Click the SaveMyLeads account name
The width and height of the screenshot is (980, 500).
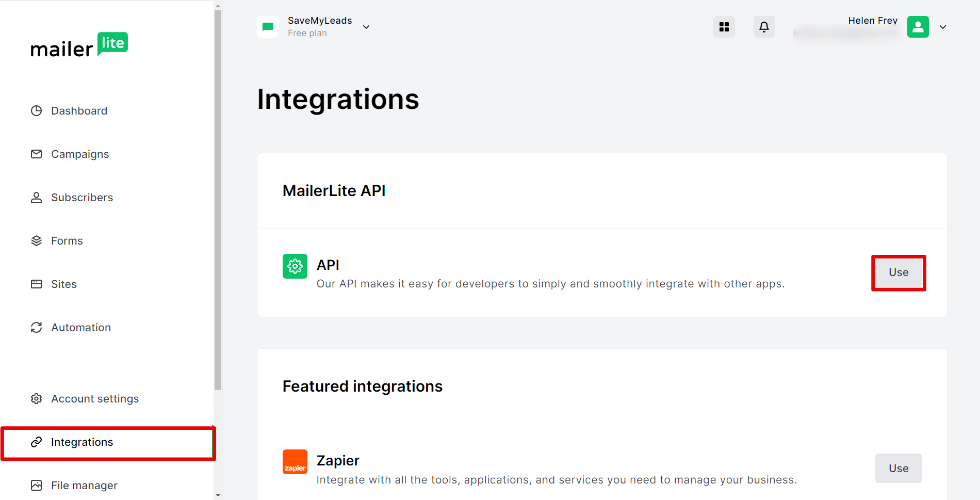point(320,21)
